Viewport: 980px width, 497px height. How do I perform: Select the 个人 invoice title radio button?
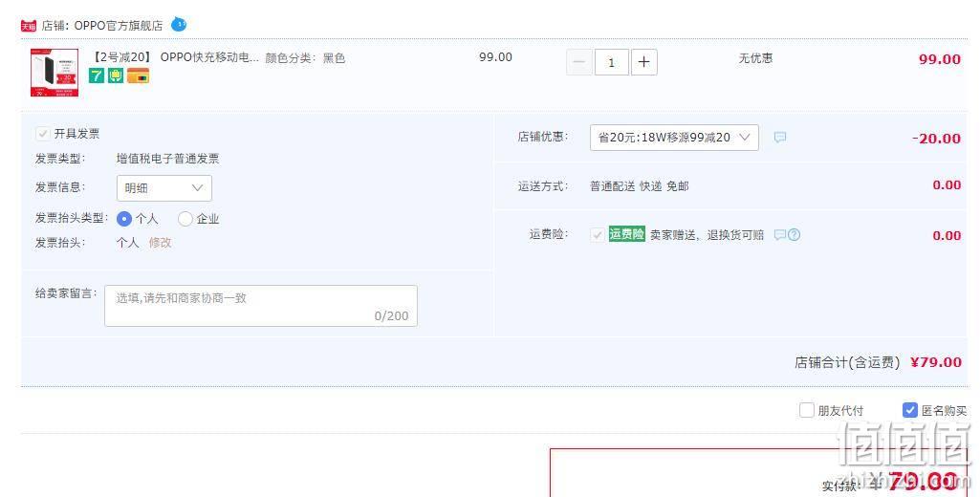coord(123,219)
